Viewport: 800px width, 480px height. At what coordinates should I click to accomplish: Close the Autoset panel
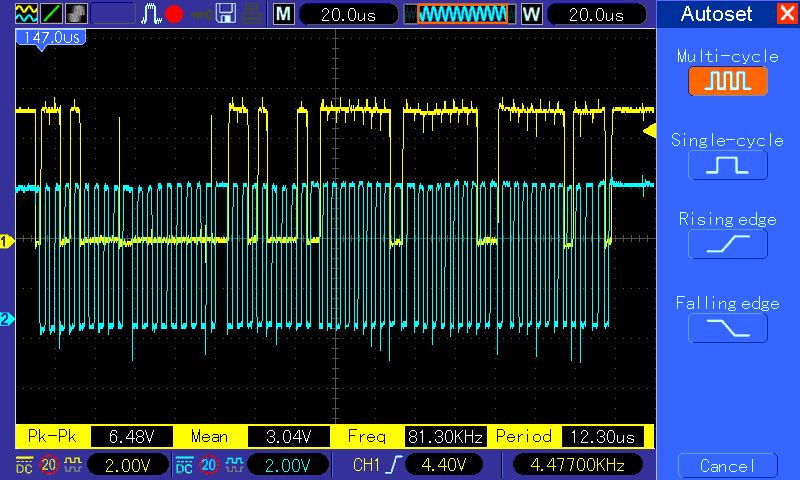click(x=786, y=14)
